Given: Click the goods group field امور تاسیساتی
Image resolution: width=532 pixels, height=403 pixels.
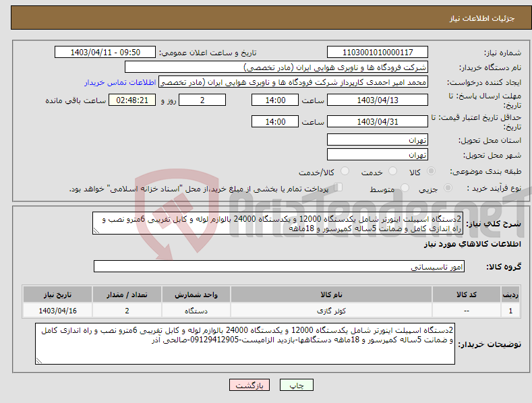Looking at the screenshot, I should coord(279,267).
